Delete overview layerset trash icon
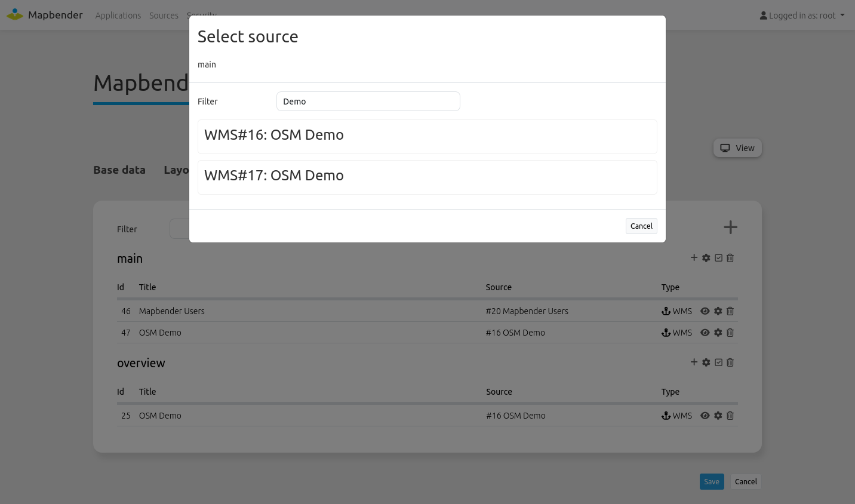This screenshot has height=504, width=855. pyautogui.click(x=730, y=362)
